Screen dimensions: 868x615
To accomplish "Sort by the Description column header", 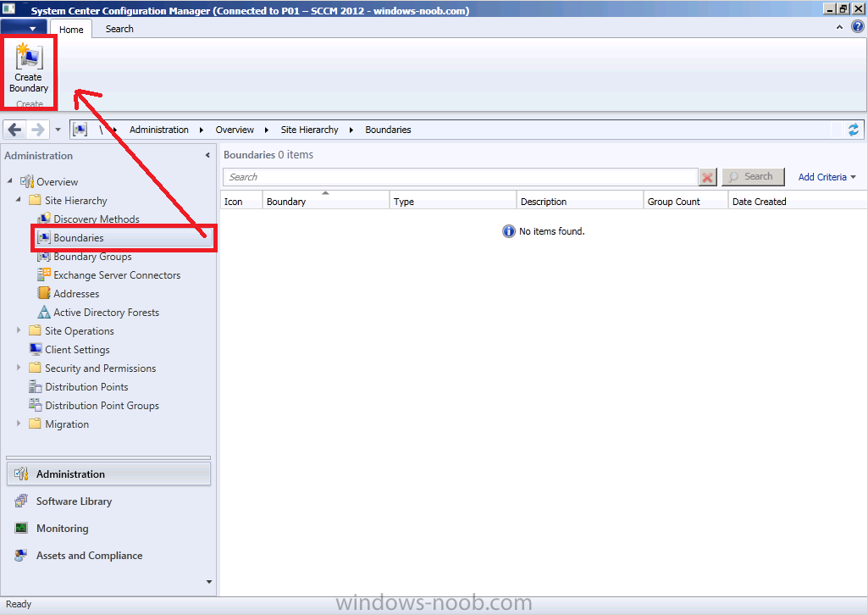I will (580, 202).
